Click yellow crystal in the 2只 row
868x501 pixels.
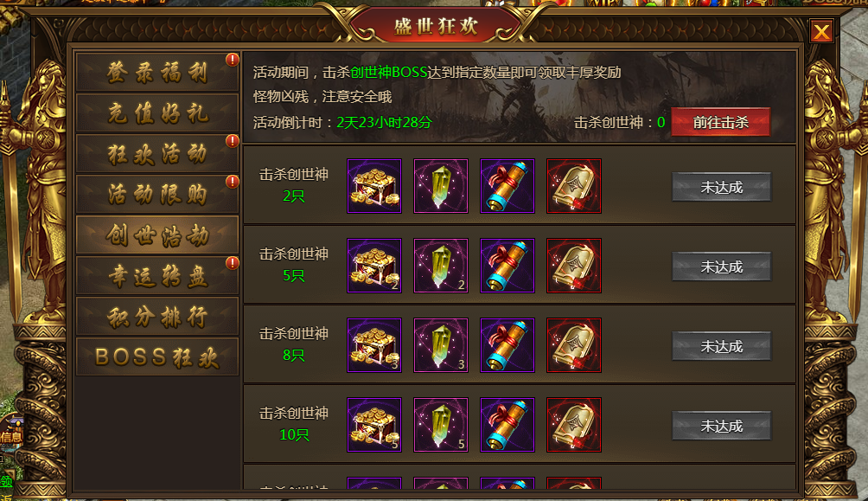[441, 186]
